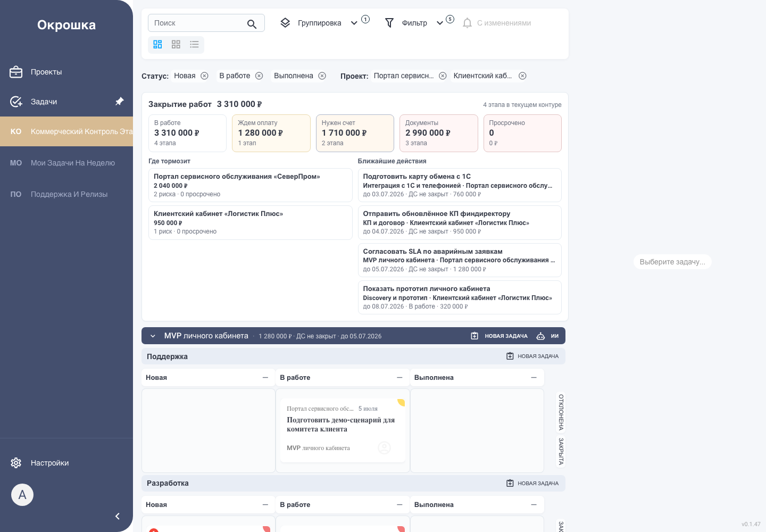
Task: Collapse Новая column in Поддержка
Action: point(265,377)
